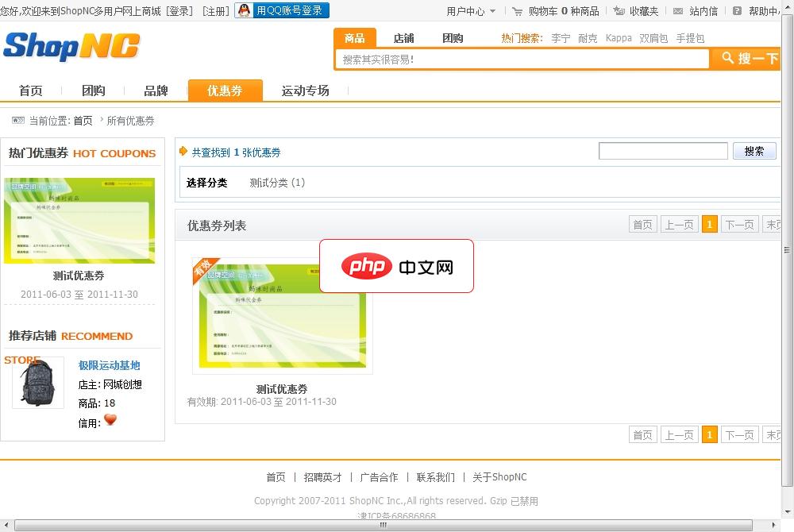This screenshot has width=794, height=532.
Task: Go to 下一页 in coupon pagination
Action: coord(739,224)
